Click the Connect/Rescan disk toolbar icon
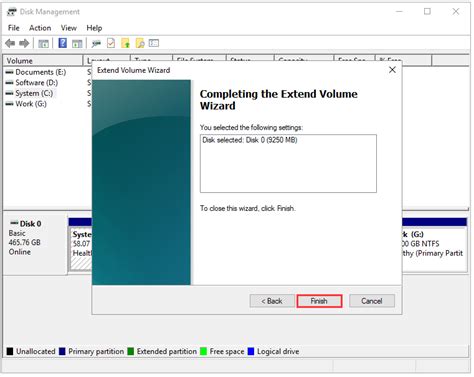474x377 pixels. pyautogui.click(x=96, y=43)
